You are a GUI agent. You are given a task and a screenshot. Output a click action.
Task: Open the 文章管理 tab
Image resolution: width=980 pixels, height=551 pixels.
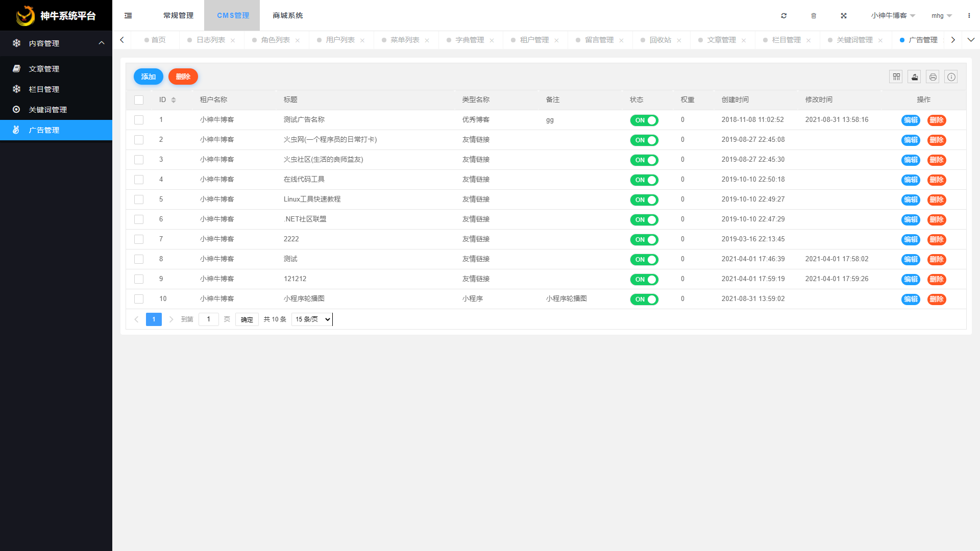(x=721, y=39)
